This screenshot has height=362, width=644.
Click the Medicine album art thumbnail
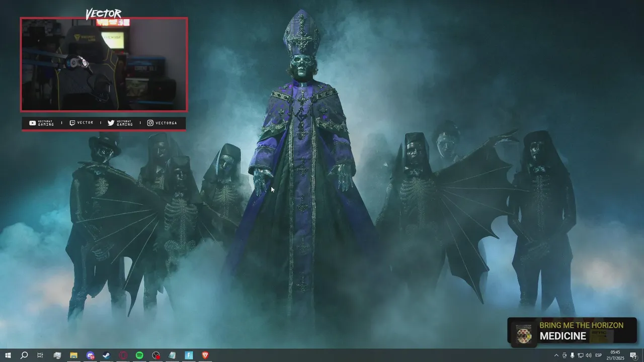pyautogui.click(x=524, y=333)
